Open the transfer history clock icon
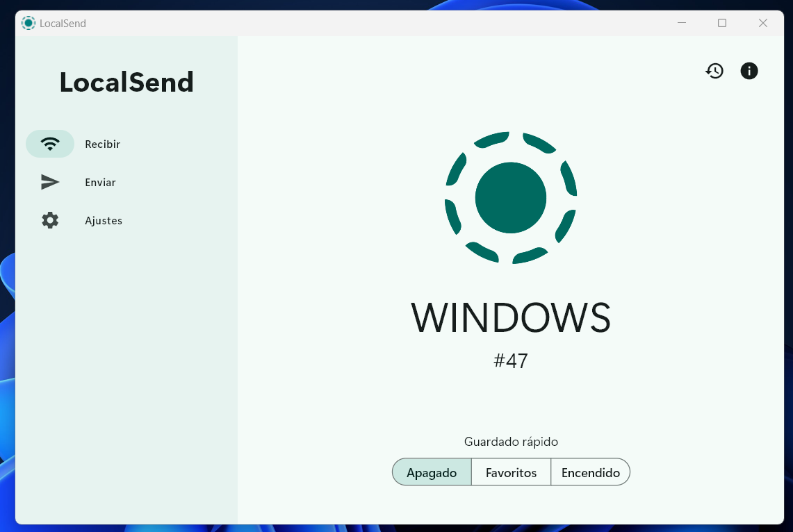Image resolution: width=793 pixels, height=532 pixels. 714,71
